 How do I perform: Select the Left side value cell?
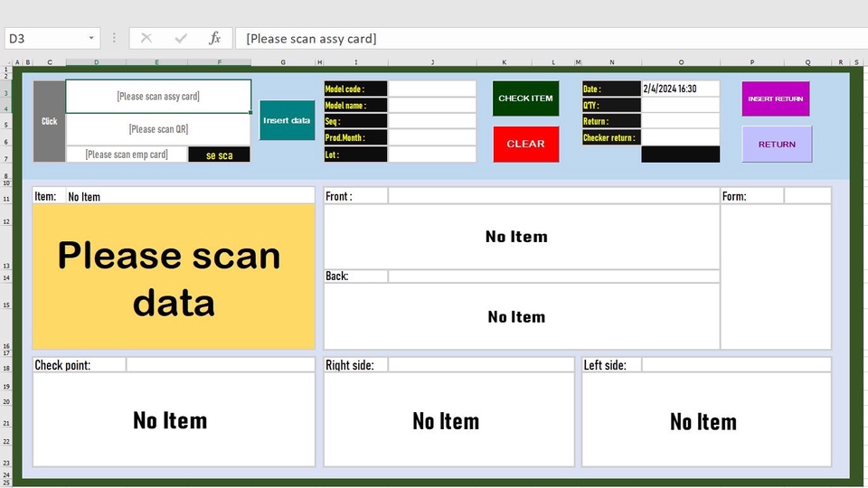[736, 364]
